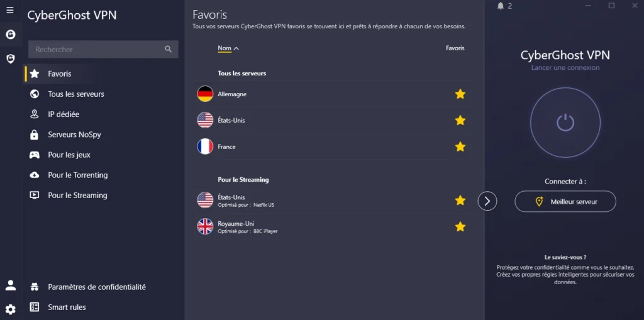The width and height of the screenshot is (644, 320).
Task: Select Tous les serveurs menu item
Action: point(75,94)
